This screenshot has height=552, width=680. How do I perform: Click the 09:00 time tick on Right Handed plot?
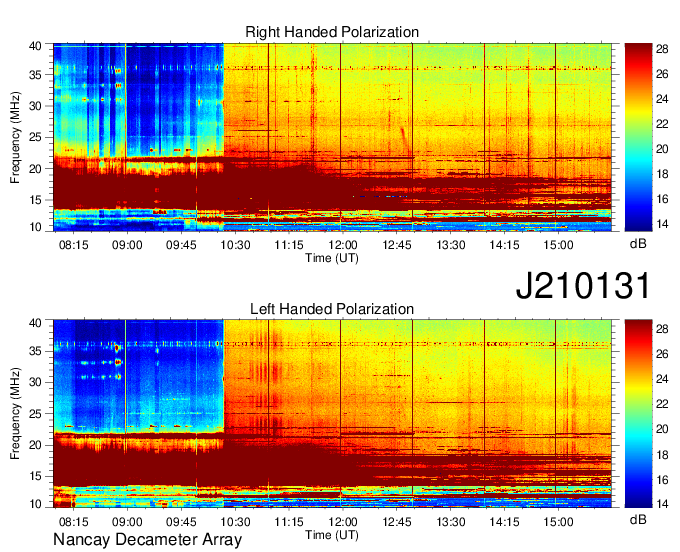coord(127,245)
